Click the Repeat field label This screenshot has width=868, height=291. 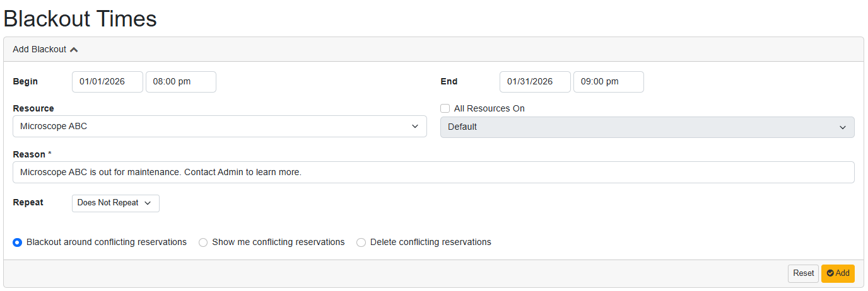point(28,203)
